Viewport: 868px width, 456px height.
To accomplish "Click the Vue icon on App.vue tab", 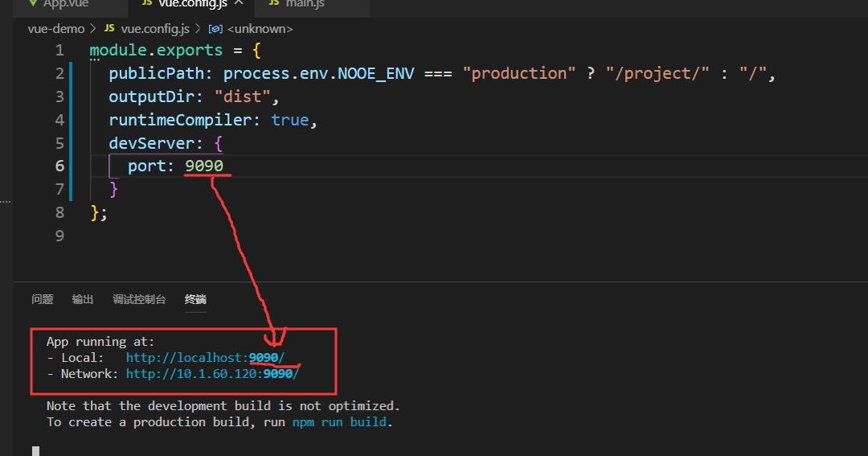I will coord(33,4).
